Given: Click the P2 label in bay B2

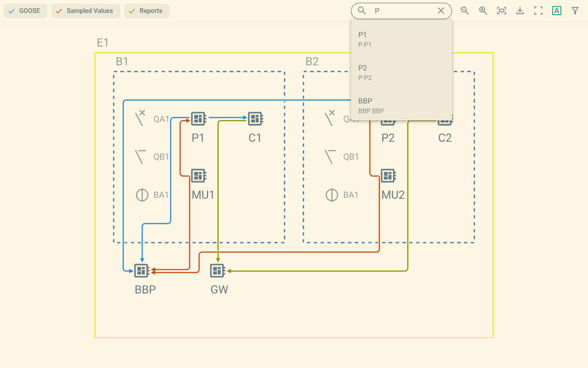Looking at the screenshot, I should 388,138.
